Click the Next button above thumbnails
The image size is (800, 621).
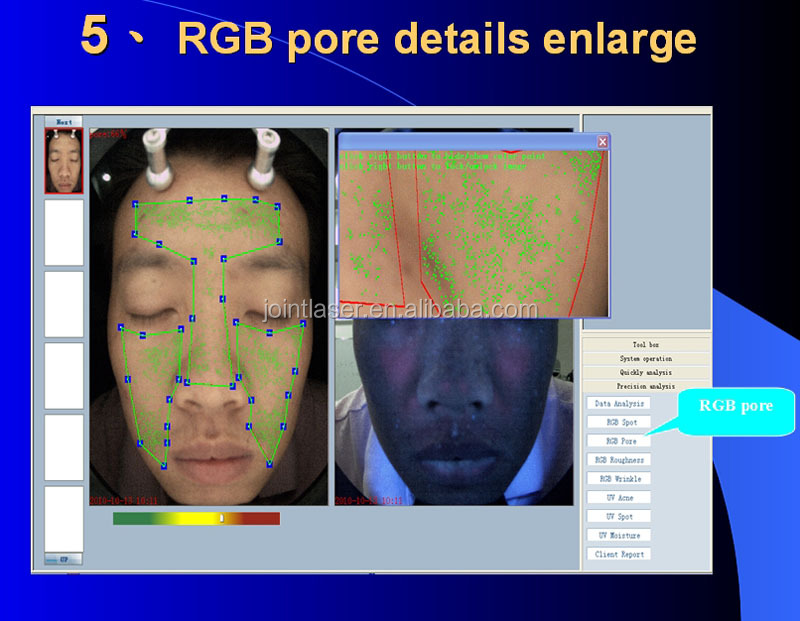tap(64, 122)
